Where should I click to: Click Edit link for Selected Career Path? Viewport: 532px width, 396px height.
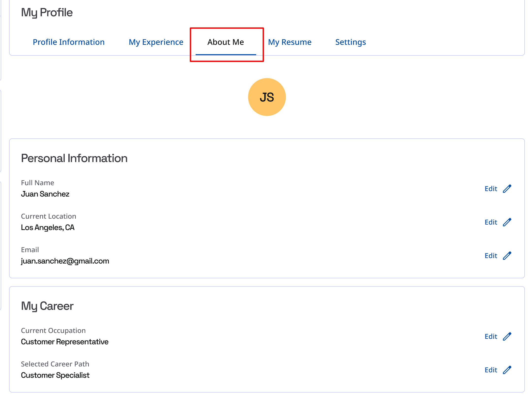491,370
